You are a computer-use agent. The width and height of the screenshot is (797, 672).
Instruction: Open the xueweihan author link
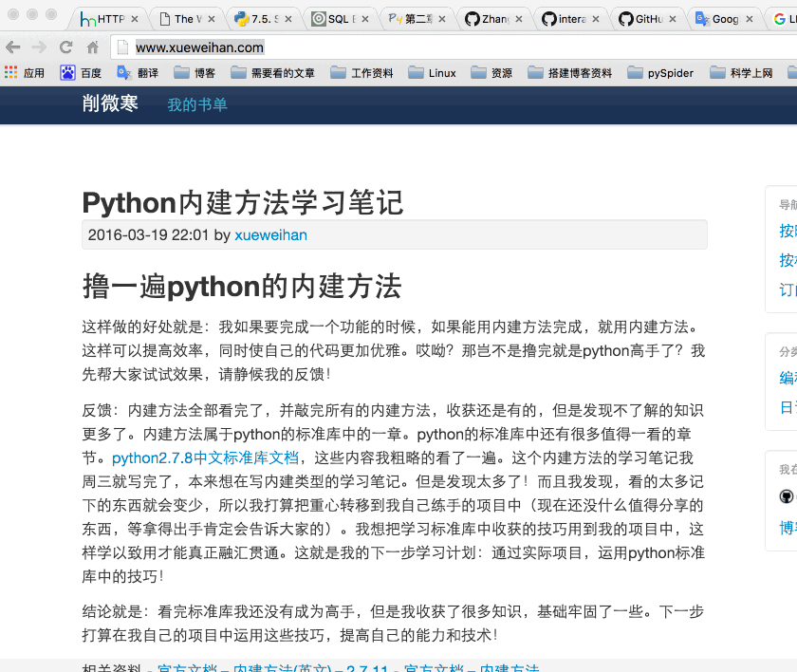(x=271, y=234)
